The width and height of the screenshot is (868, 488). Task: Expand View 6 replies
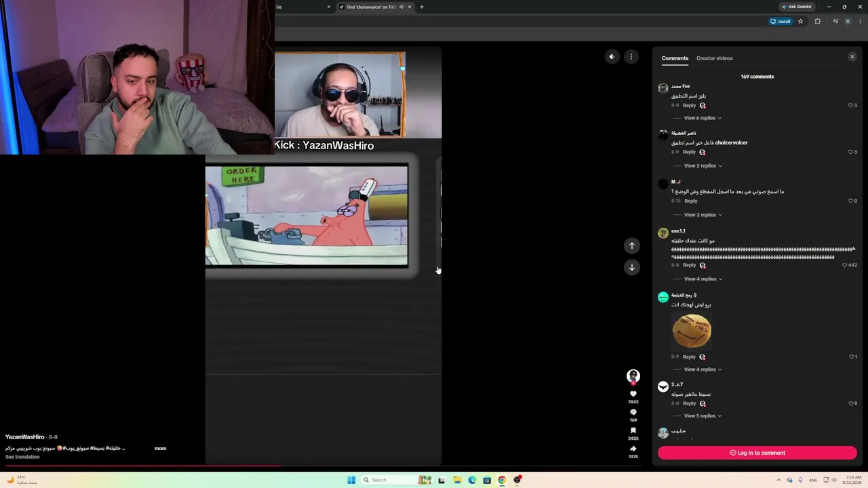click(x=702, y=118)
